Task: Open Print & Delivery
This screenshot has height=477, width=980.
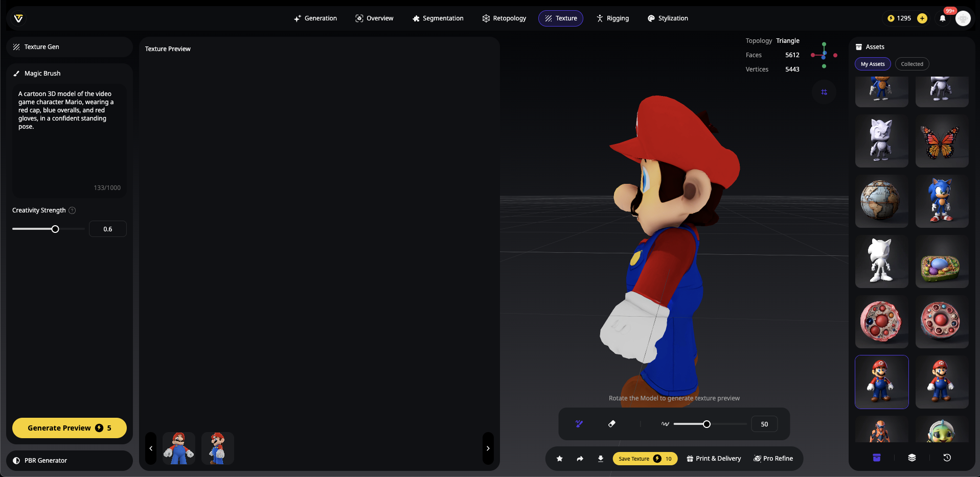Action: click(x=714, y=459)
